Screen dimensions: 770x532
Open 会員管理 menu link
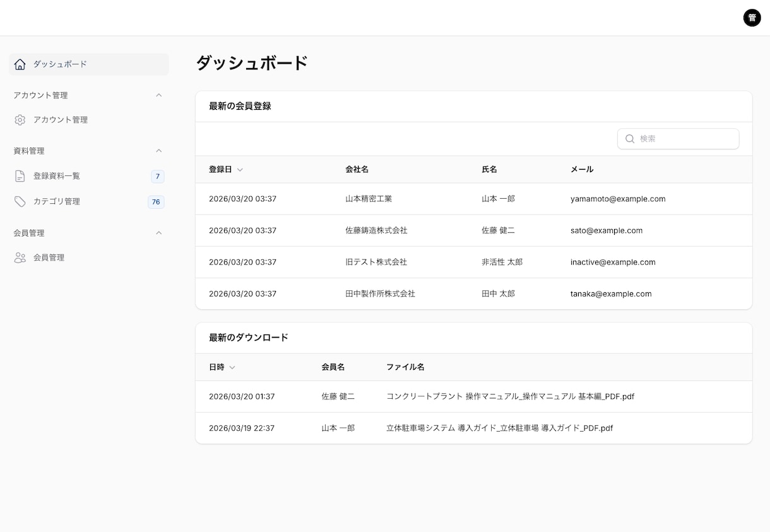tap(89, 257)
